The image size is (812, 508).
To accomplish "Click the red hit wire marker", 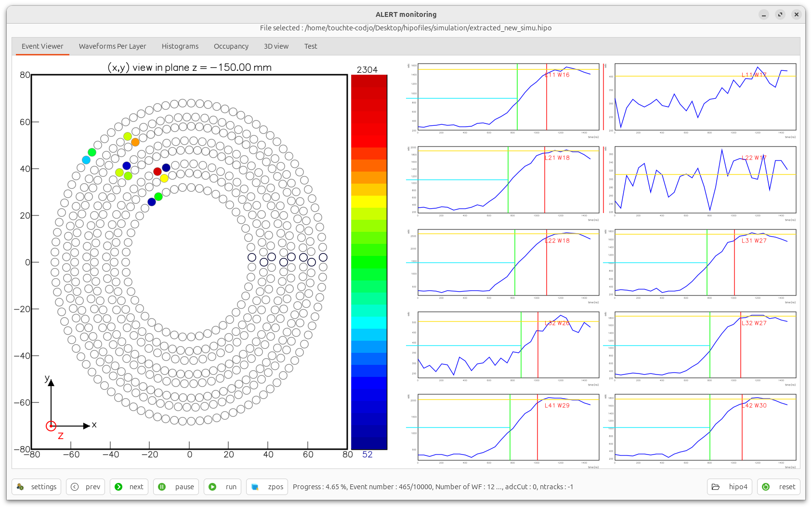I will click(x=157, y=172).
